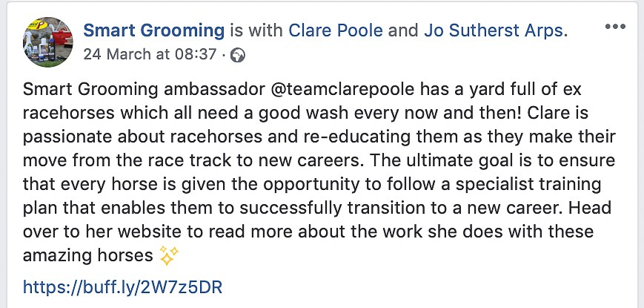Viewport: 644px width, 308px height.
Task: Click "and" between the tagged names
Action: pyautogui.click(x=403, y=30)
